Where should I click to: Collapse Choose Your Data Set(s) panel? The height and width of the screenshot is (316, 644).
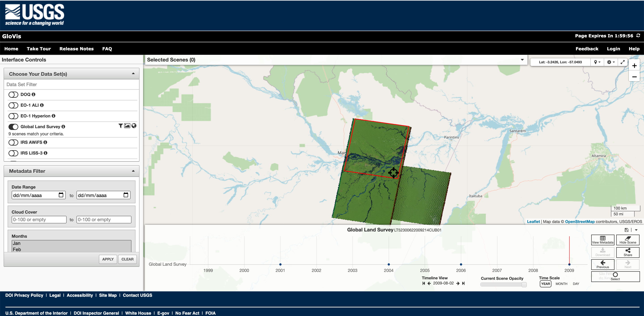pos(133,74)
